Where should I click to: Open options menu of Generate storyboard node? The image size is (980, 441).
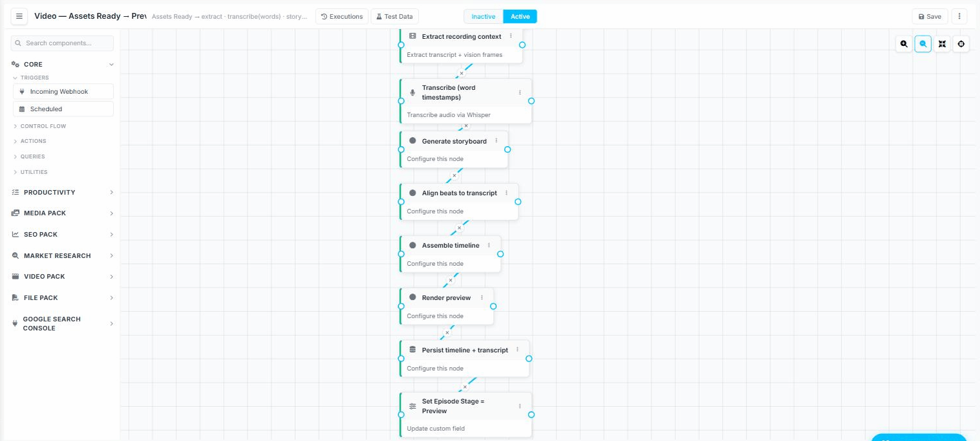pos(496,141)
